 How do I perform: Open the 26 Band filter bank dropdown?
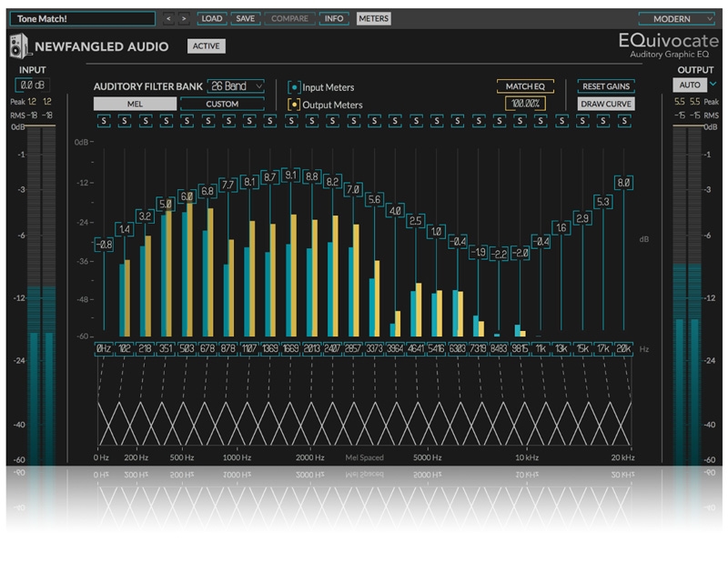236,86
